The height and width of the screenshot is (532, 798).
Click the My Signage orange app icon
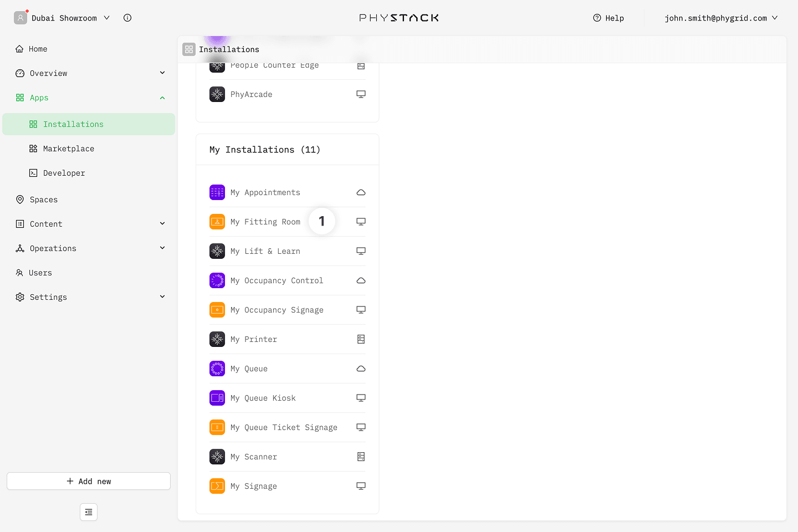click(217, 486)
